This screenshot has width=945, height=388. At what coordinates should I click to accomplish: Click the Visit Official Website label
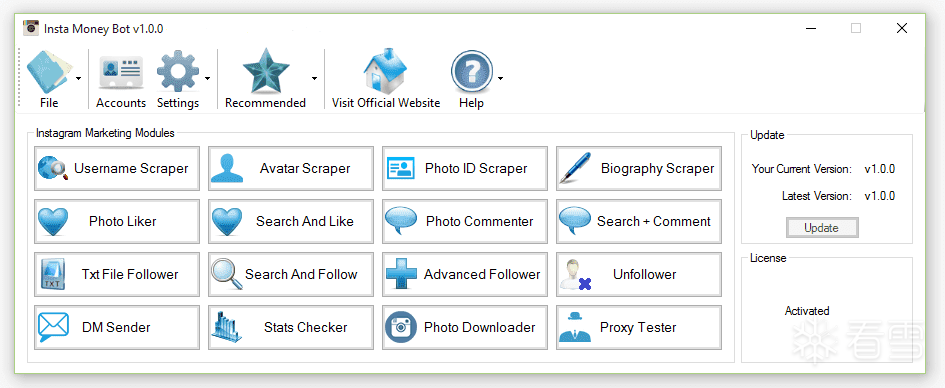tap(386, 103)
